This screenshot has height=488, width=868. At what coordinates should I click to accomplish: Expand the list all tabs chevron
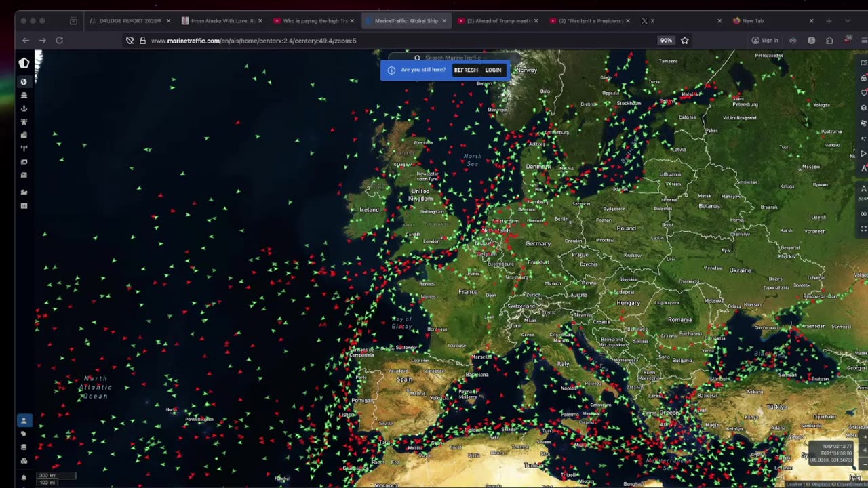848,21
